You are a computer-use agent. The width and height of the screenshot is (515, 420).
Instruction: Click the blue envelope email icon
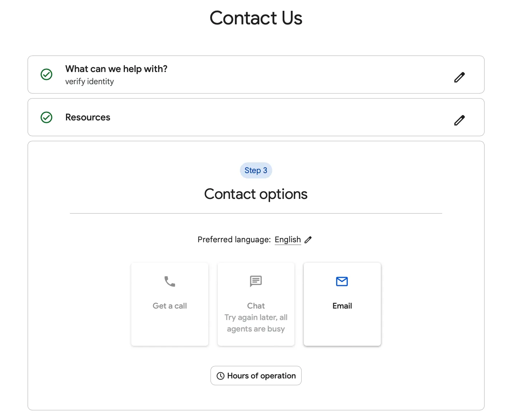click(342, 281)
